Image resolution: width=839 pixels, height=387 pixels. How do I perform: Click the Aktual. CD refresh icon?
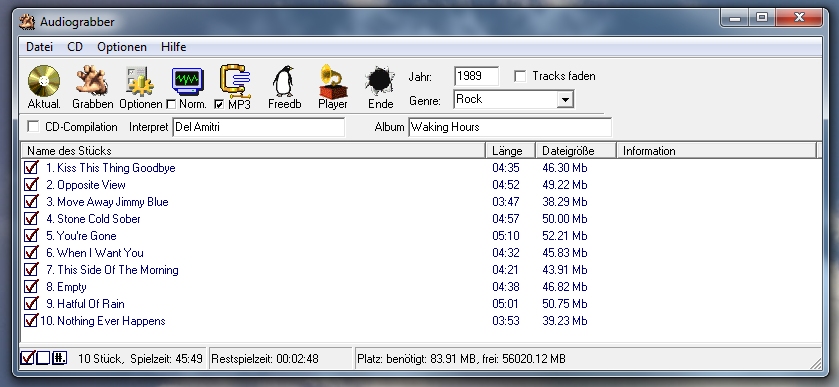click(x=44, y=81)
